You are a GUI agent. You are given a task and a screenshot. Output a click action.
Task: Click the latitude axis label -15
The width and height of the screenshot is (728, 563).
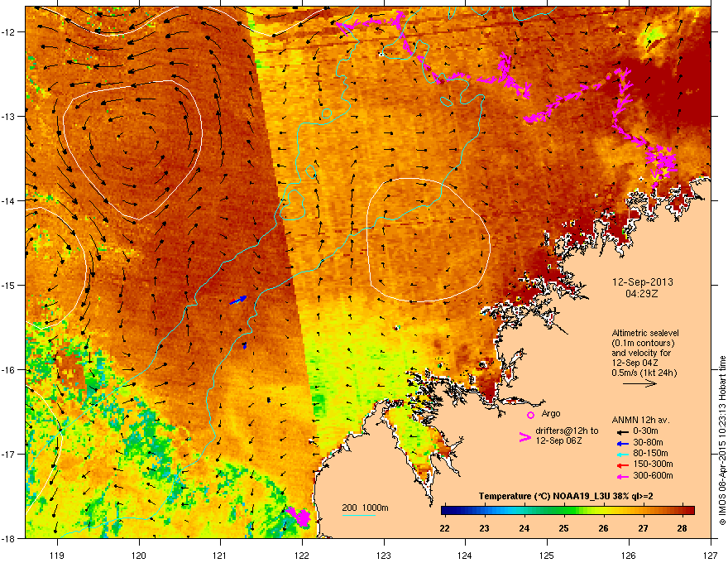(9, 285)
